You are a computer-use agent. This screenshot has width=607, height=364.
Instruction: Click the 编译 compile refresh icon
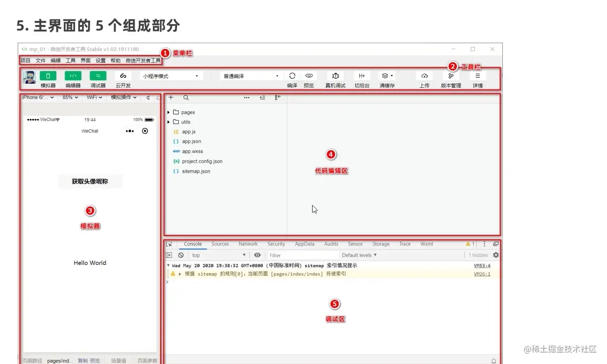click(x=292, y=76)
